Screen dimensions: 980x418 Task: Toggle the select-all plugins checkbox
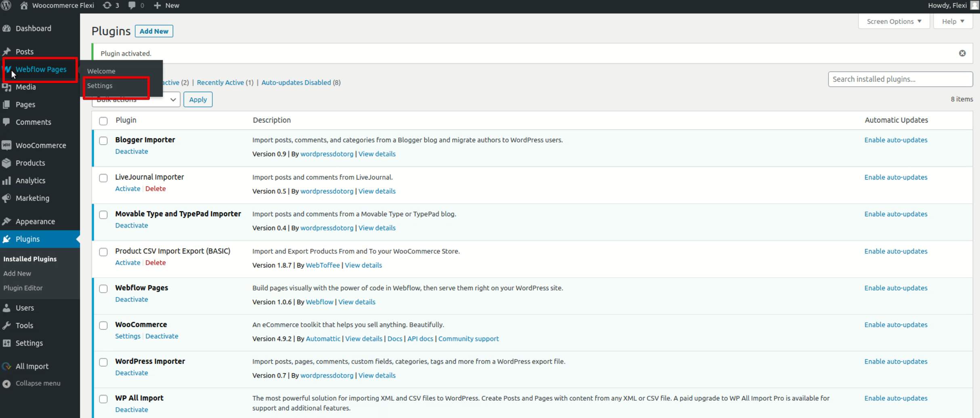103,121
